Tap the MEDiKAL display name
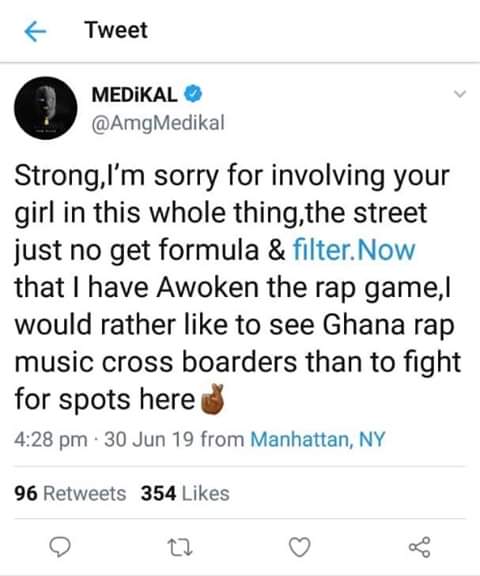 (135, 95)
